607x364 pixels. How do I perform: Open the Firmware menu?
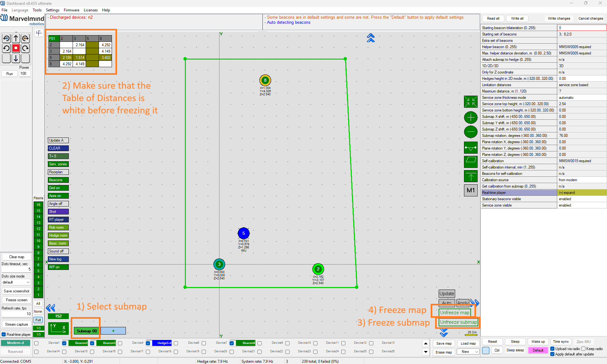[71, 10]
